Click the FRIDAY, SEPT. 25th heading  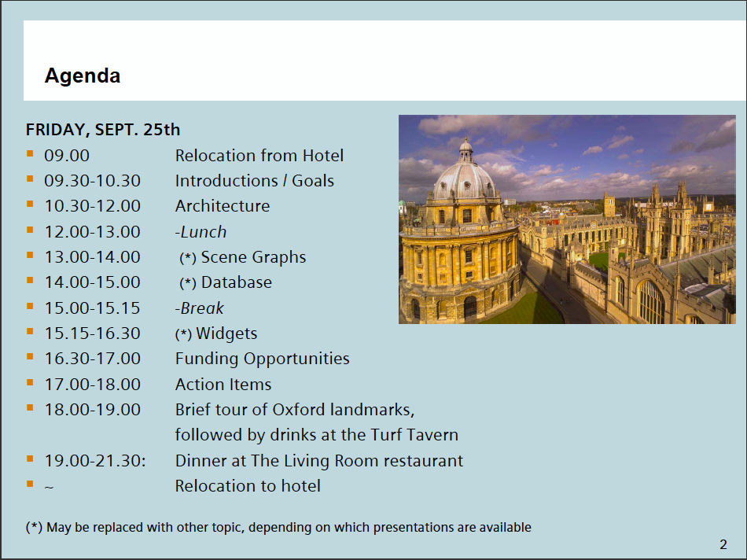[103, 130]
